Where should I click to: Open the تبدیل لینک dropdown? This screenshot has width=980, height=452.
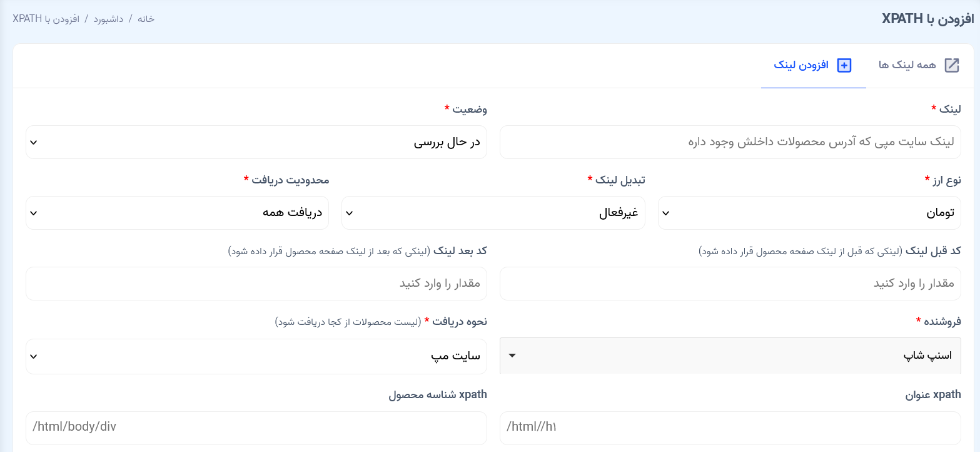[493, 213]
